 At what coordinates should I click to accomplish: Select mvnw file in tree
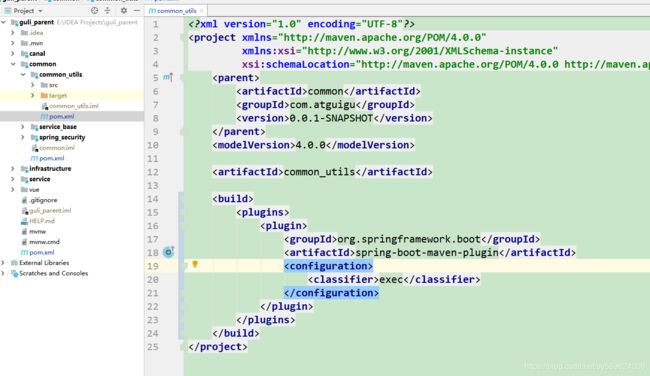(37, 231)
